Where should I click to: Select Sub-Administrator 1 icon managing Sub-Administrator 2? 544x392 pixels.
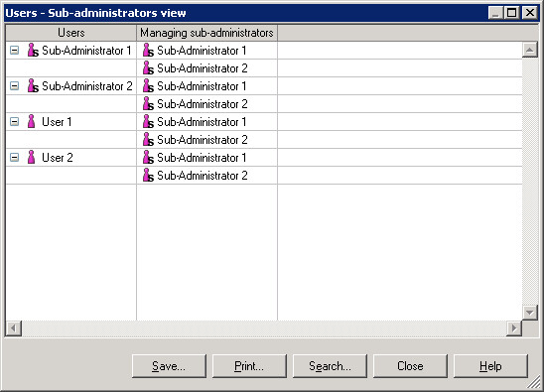[x=148, y=85]
